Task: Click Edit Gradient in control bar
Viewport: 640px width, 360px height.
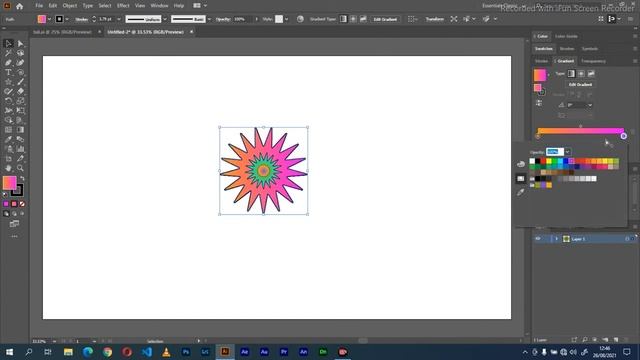Action: pyautogui.click(x=385, y=19)
